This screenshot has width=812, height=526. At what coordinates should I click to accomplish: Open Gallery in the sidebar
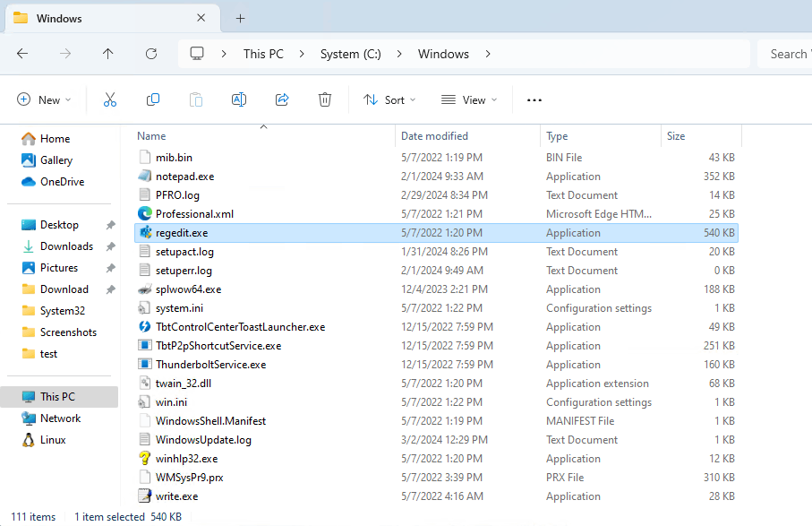(47, 160)
